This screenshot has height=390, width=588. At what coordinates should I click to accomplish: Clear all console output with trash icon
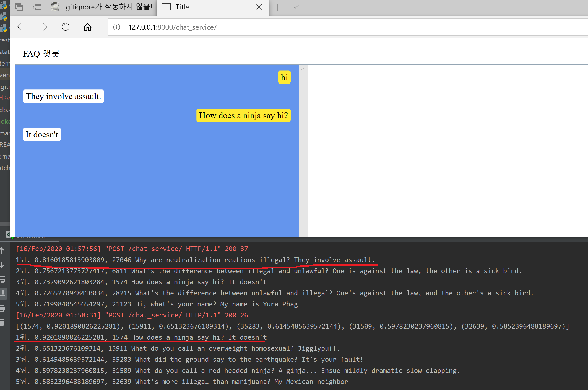[x=2, y=322]
